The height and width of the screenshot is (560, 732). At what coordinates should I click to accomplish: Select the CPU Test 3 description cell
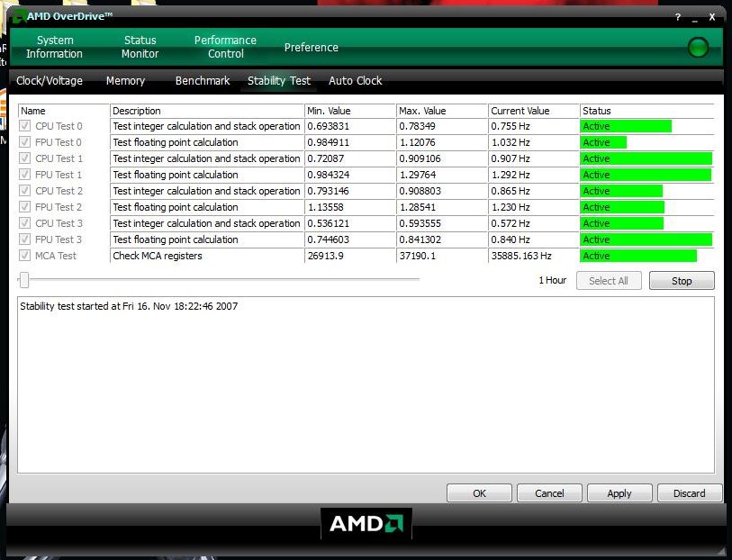pyautogui.click(x=207, y=223)
